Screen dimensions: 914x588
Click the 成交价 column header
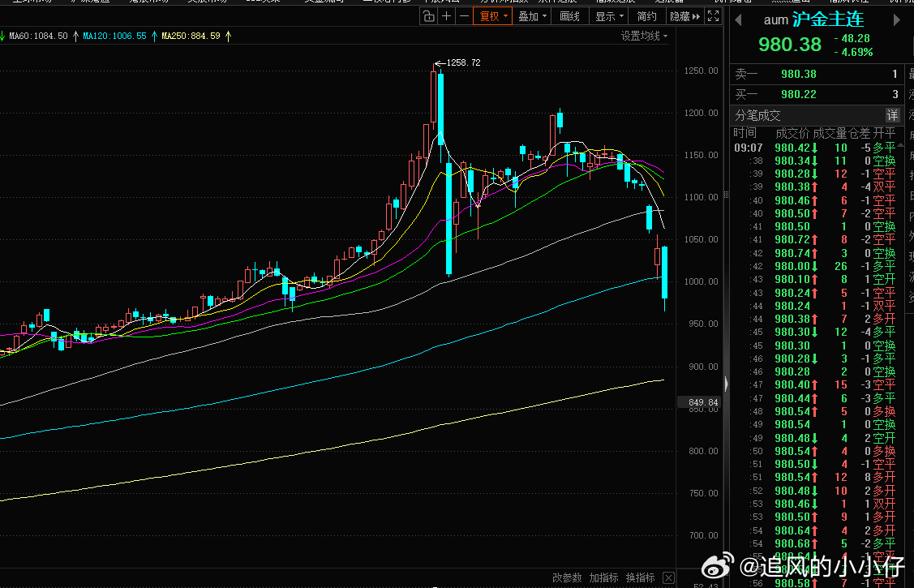tap(792, 134)
